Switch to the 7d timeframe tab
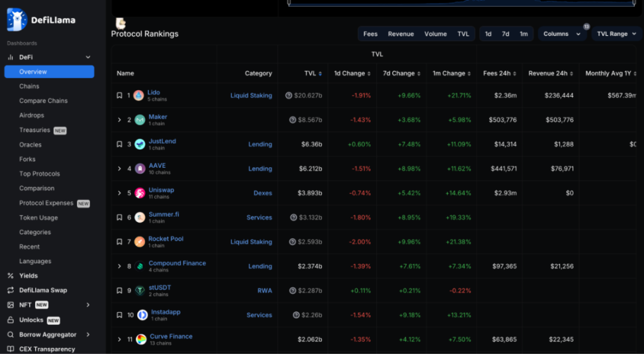This screenshot has height=354, width=644. (506, 34)
